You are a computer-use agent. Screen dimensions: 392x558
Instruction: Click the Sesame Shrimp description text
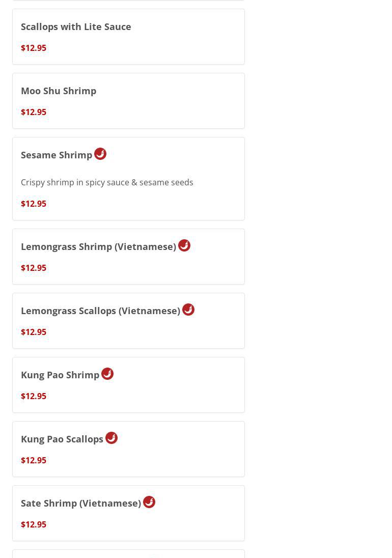click(107, 182)
